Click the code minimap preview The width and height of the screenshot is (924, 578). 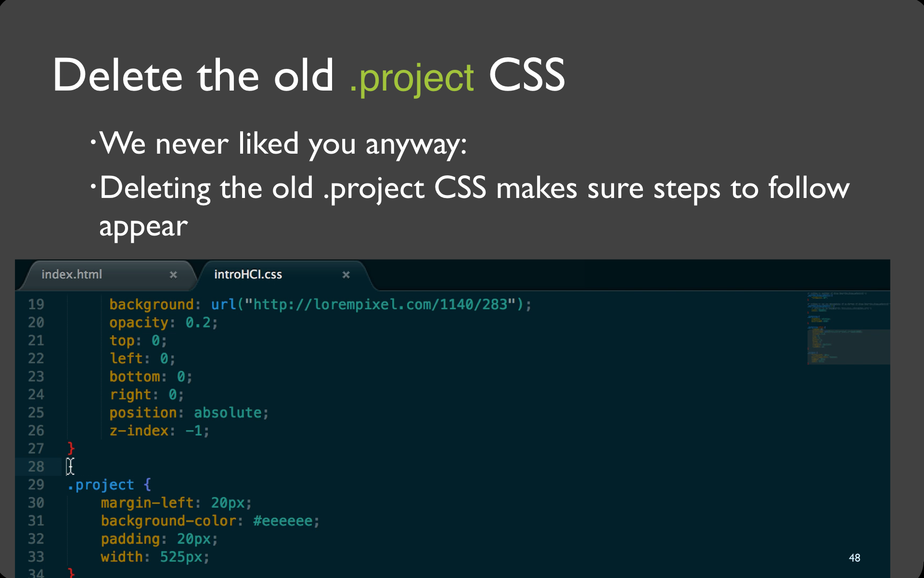pyautogui.click(x=848, y=328)
